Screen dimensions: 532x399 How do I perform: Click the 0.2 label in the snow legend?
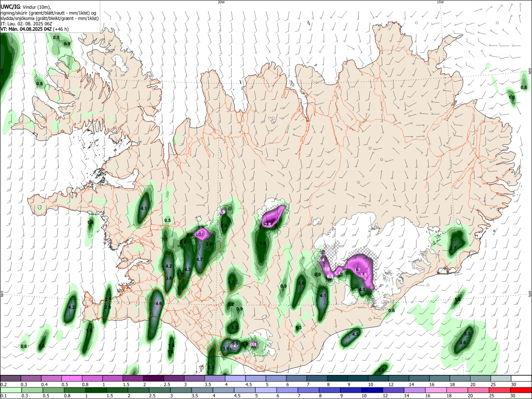3,384
